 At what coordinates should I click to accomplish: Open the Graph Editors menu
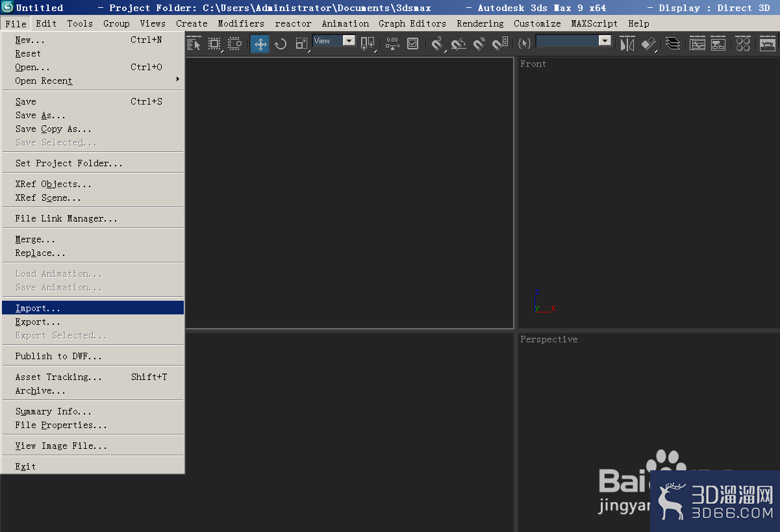(x=412, y=23)
